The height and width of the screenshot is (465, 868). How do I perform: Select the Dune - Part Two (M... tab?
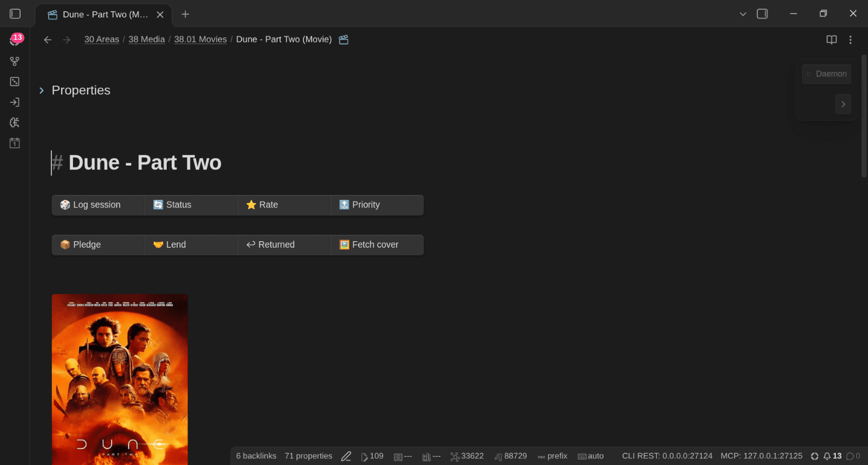pos(104,15)
